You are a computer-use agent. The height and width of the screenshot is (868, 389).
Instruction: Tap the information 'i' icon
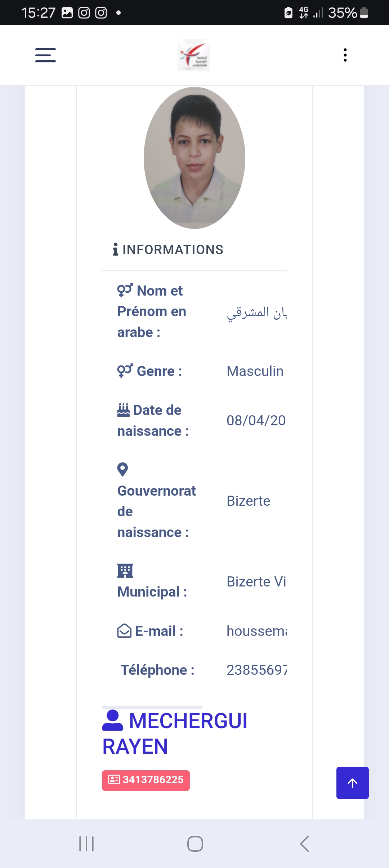point(115,249)
